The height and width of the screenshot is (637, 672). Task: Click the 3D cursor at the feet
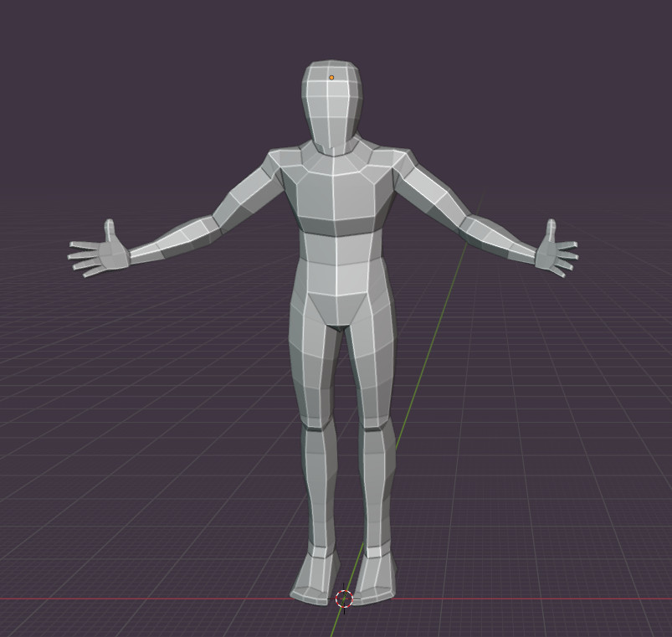coord(344,598)
